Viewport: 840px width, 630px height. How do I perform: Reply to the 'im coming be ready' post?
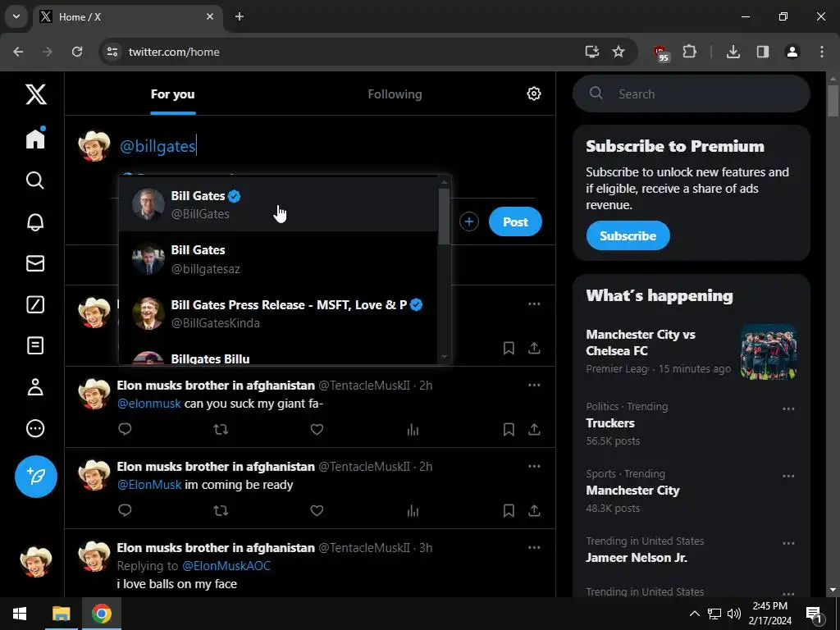tap(125, 510)
